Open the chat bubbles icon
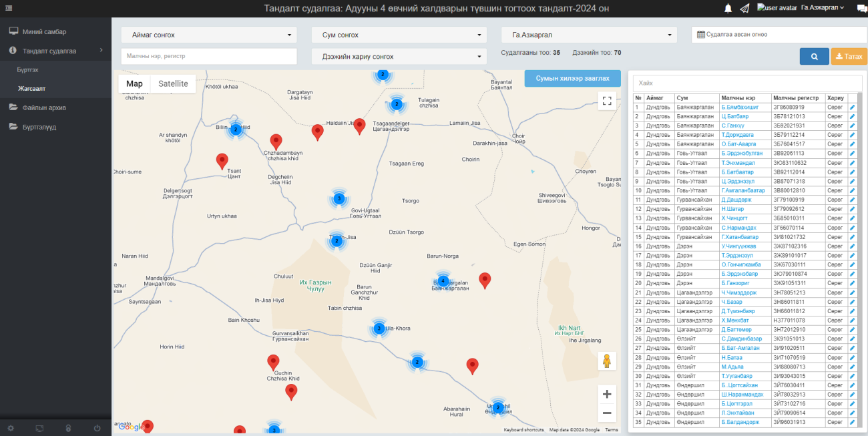The width and height of the screenshot is (868, 436). tap(861, 8)
